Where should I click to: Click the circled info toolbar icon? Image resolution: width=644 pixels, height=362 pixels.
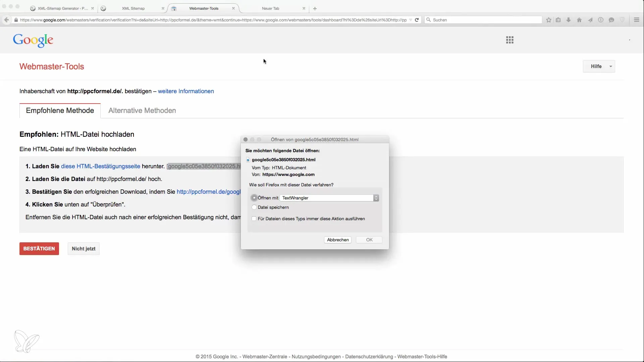(x=601, y=20)
